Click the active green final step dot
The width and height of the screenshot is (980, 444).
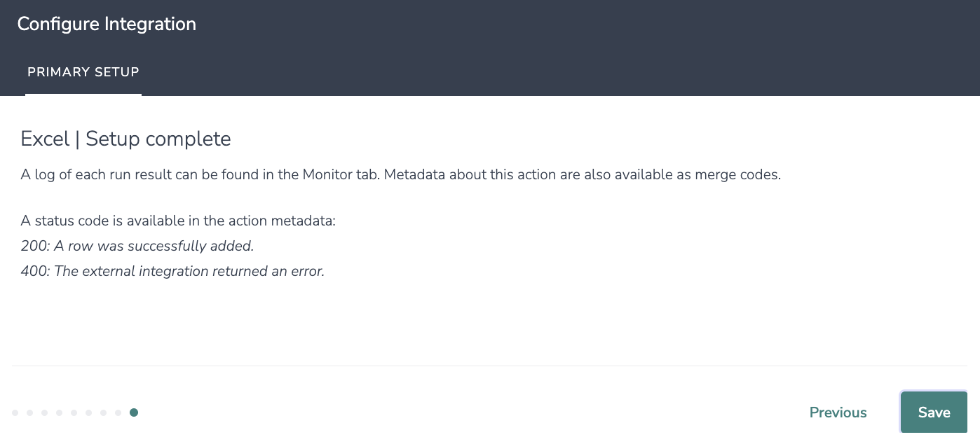click(x=134, y=412)
